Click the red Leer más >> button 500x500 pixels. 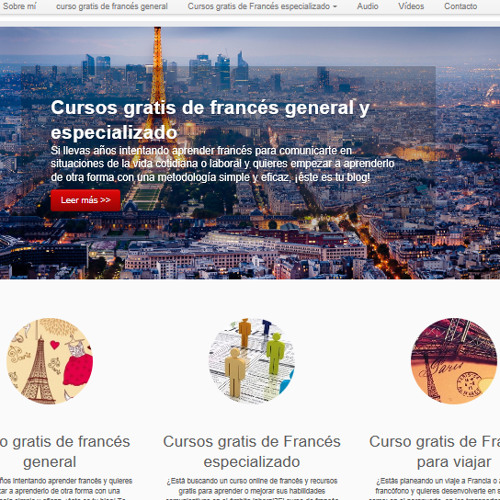(x=85, y=200)
